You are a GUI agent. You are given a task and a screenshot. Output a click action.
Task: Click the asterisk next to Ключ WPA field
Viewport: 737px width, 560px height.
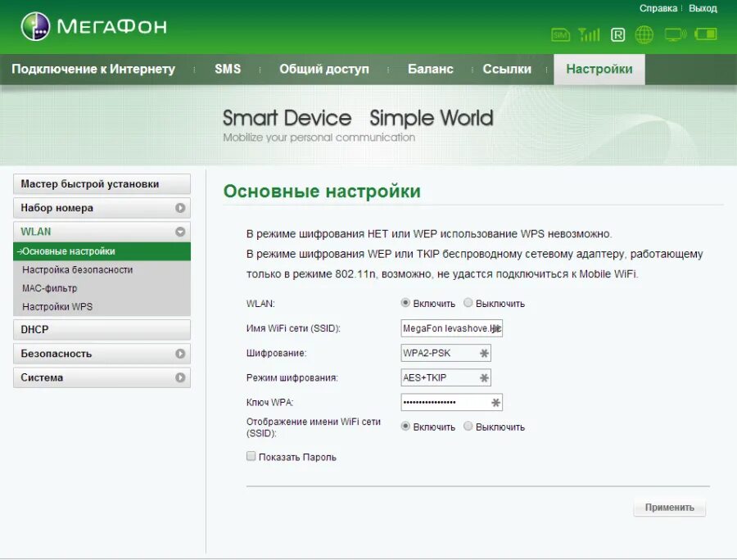click(495, 403)
